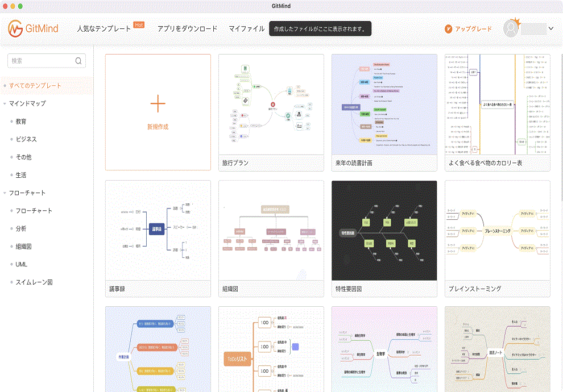Select the 組織図 sidebar category

pyautogui.click(x=23, y=247)
